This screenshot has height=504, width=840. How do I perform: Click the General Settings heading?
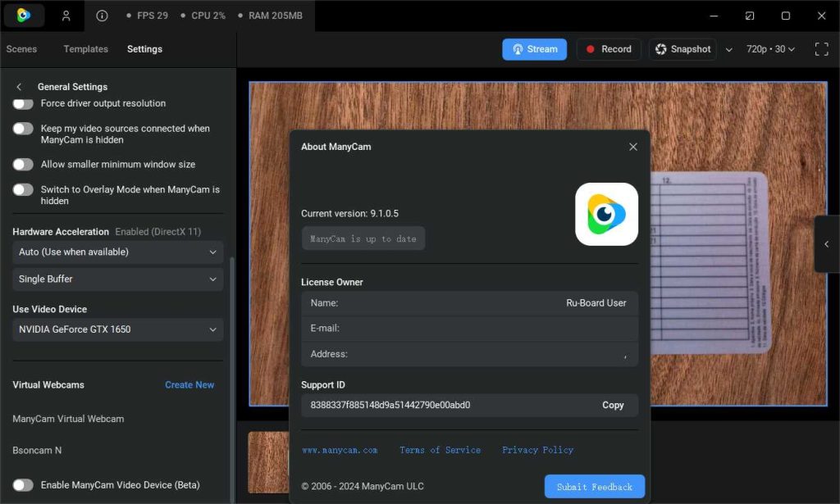(x=72, y=87)
